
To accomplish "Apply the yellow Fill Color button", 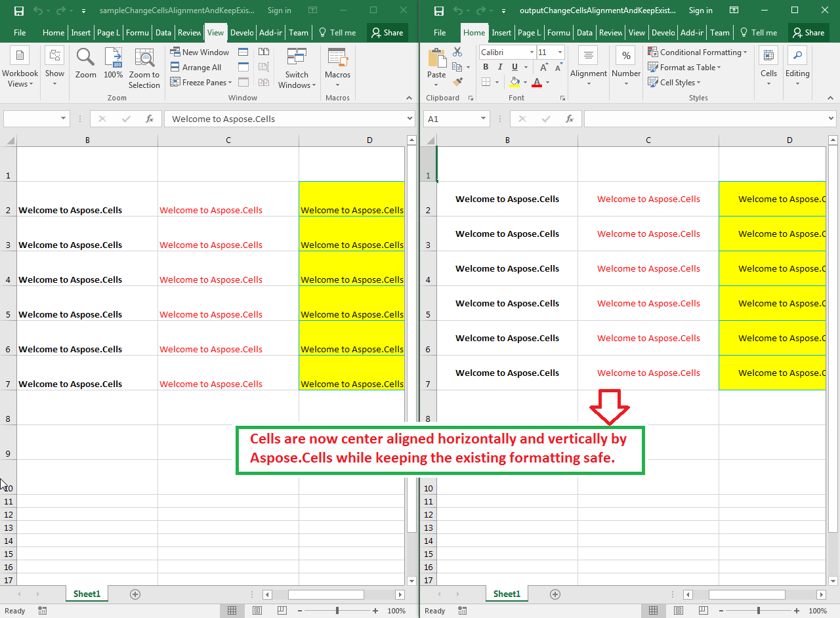I will tap(514, 83).
